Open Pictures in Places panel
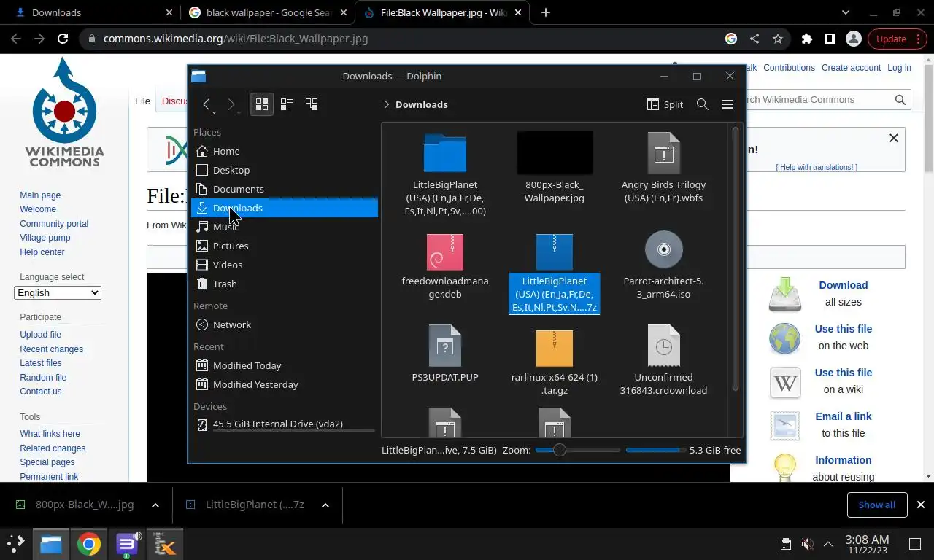The image size is (934, 560). 285,246
